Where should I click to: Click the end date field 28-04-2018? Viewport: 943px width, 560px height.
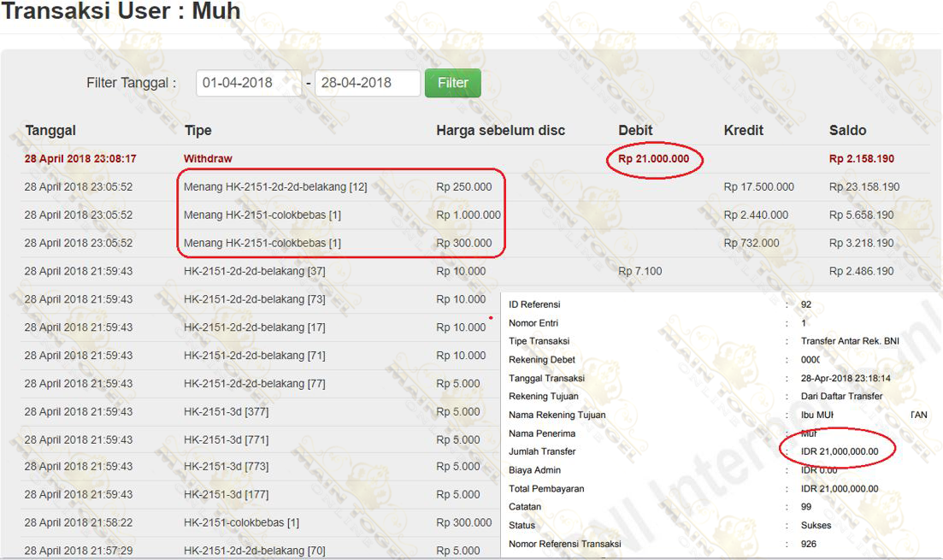(x=367, y=83)
